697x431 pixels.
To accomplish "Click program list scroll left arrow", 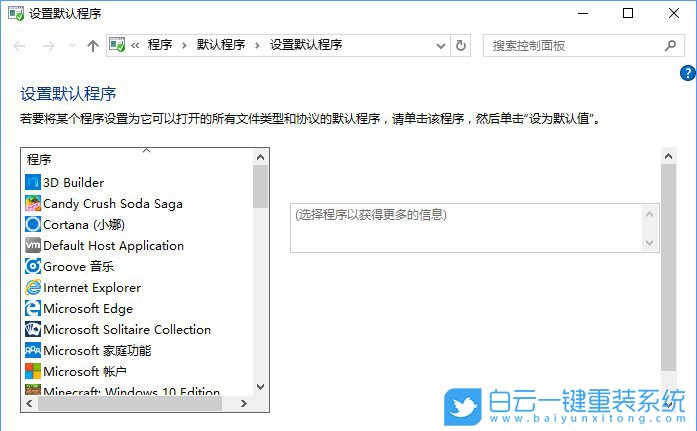I will tap(29, 403).
